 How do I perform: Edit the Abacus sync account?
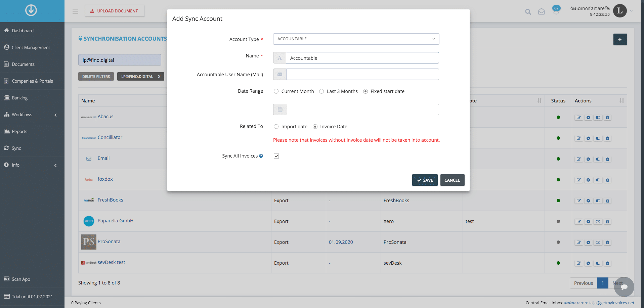tap(578, 118)
